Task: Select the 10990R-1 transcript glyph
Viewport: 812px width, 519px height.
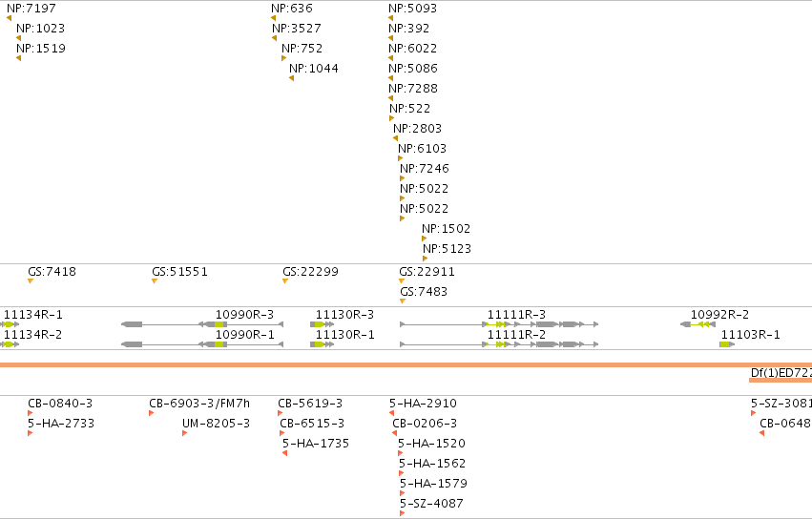Action: 202,344
